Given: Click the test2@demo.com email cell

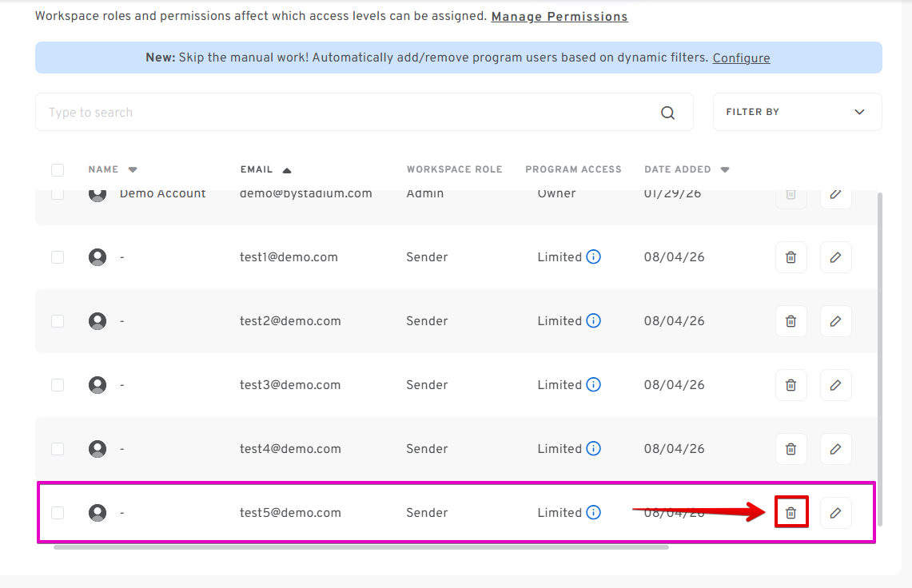Looking at the screenshot, I should pos(290,321).
